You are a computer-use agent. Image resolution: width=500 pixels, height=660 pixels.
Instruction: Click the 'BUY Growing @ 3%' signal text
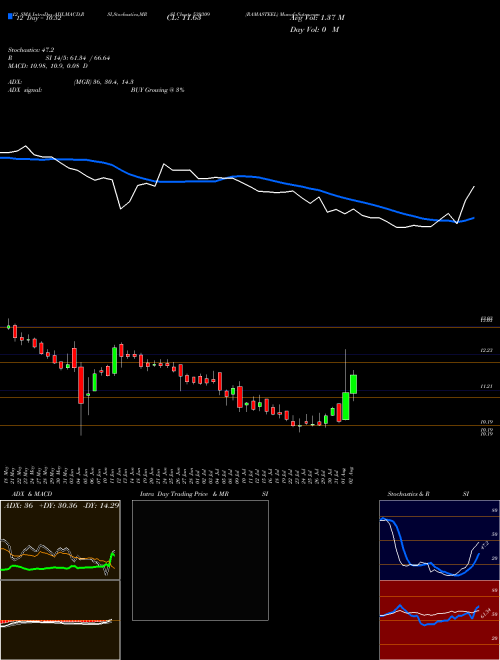[157, 90]
